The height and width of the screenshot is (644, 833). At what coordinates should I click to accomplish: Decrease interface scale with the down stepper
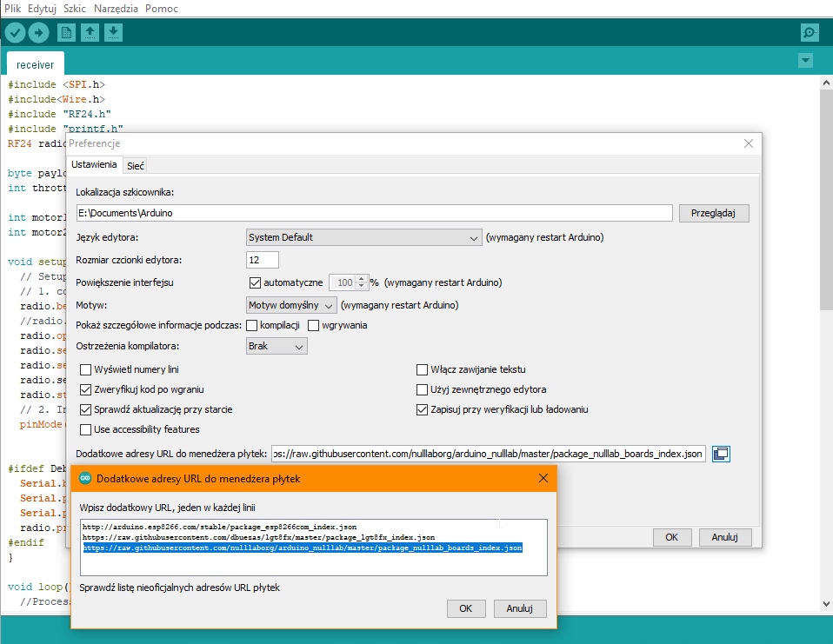[x=361, y=286]
